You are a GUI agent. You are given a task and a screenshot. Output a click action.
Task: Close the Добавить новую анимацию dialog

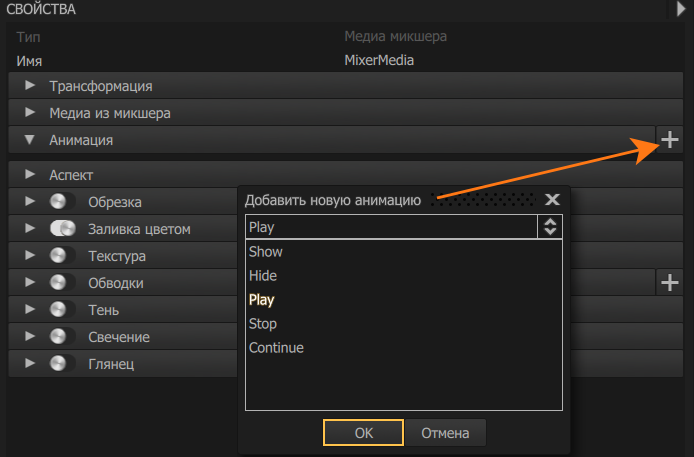click(x=552, y=200)
